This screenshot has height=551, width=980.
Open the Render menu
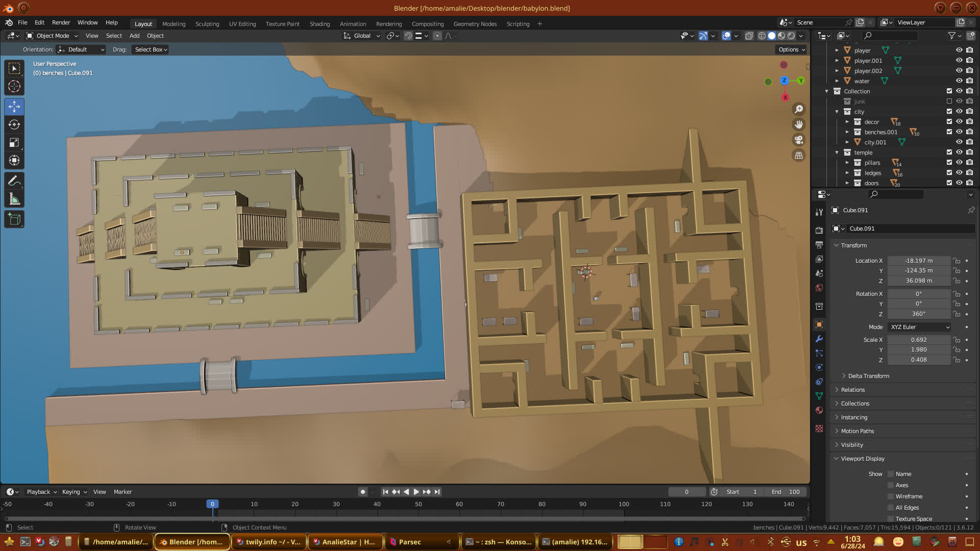(61, 22)
